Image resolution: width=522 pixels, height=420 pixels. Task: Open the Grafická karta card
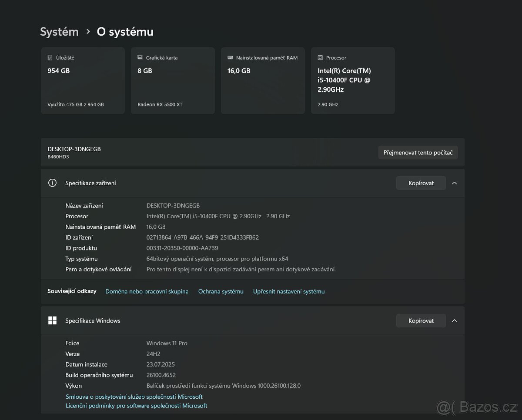pyautogui.click(x=173, y=80)
